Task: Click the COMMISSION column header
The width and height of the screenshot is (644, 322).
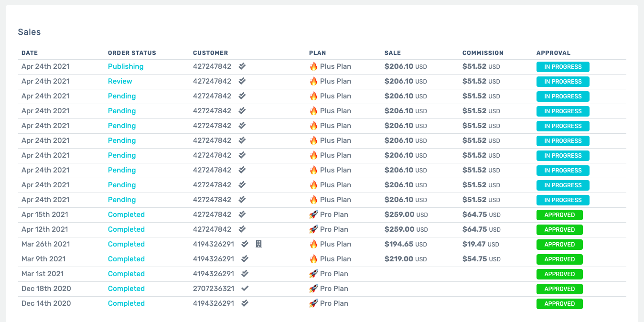Action: tap(483, 53)
